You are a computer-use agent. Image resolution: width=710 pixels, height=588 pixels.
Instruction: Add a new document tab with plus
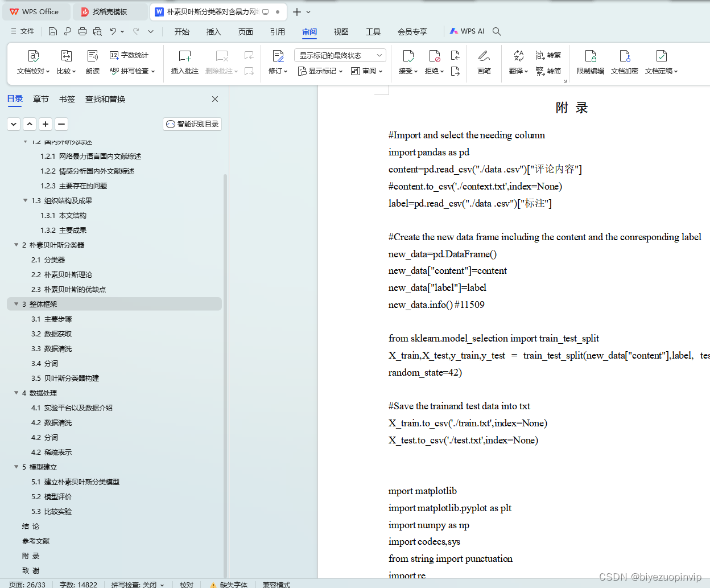pos(297,12)
